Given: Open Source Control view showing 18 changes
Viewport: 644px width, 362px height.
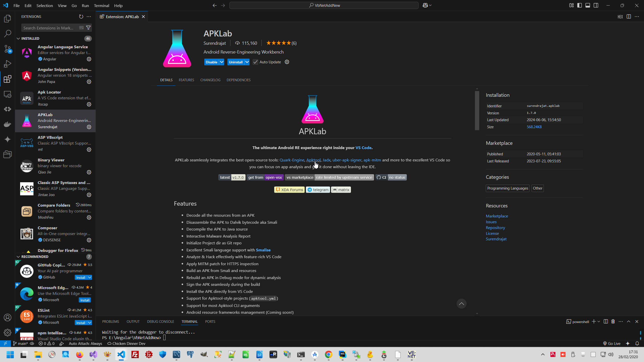Looking at the screenshot, I should 7,49.
